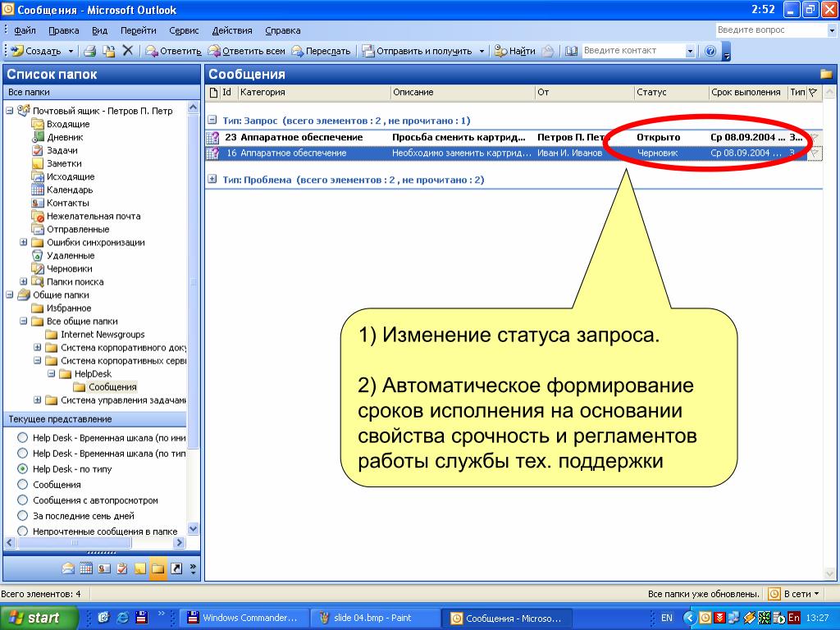Click the Ответить button
The width and height of the screenshot is (840, 630).
click(174, 51)
